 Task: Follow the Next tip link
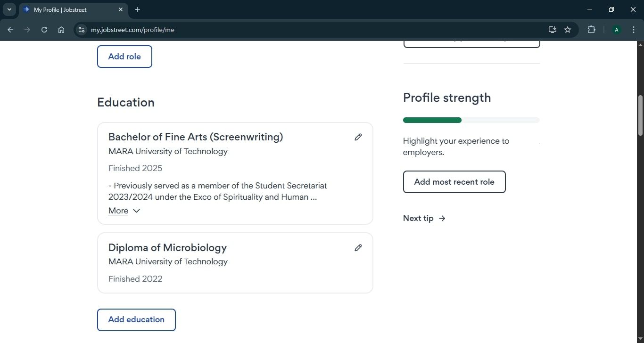[x=423, y=218]
